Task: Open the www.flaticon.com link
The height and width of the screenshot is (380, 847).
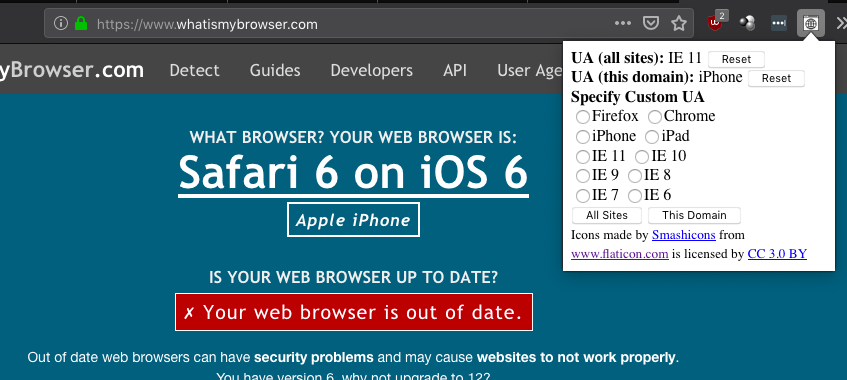Action: 620,254
